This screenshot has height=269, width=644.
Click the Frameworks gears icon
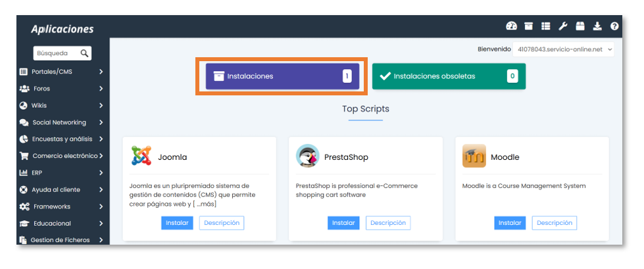(24, 207)
